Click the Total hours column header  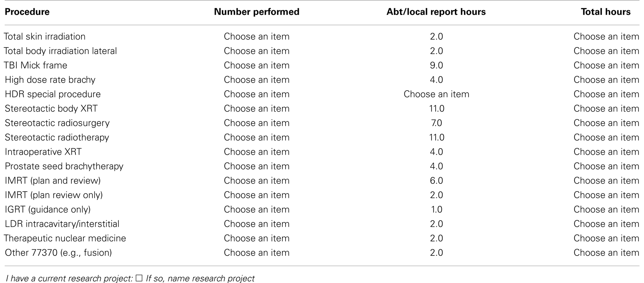(x=606, y=12)
